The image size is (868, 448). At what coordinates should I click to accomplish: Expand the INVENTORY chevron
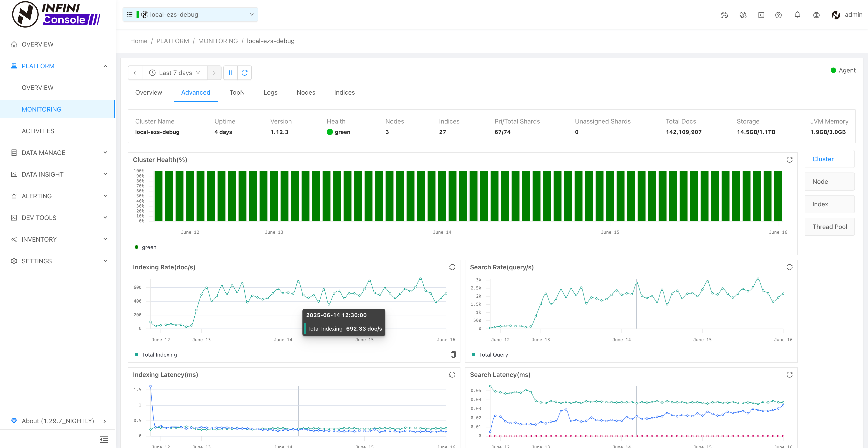(106, 239)
